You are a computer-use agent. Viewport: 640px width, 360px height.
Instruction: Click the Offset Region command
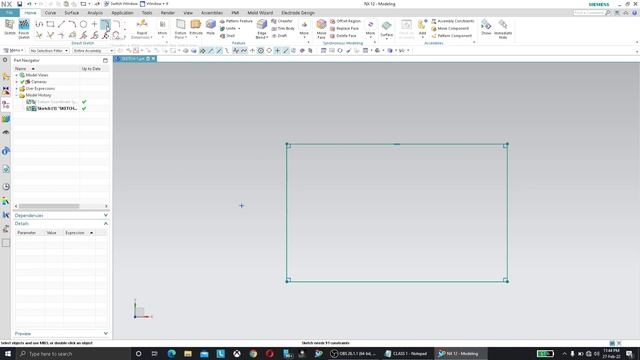(x=345, y=21)
